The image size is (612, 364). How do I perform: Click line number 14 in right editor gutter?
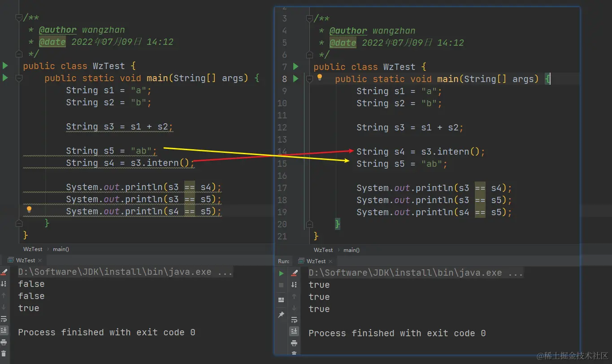pos(282,152)
